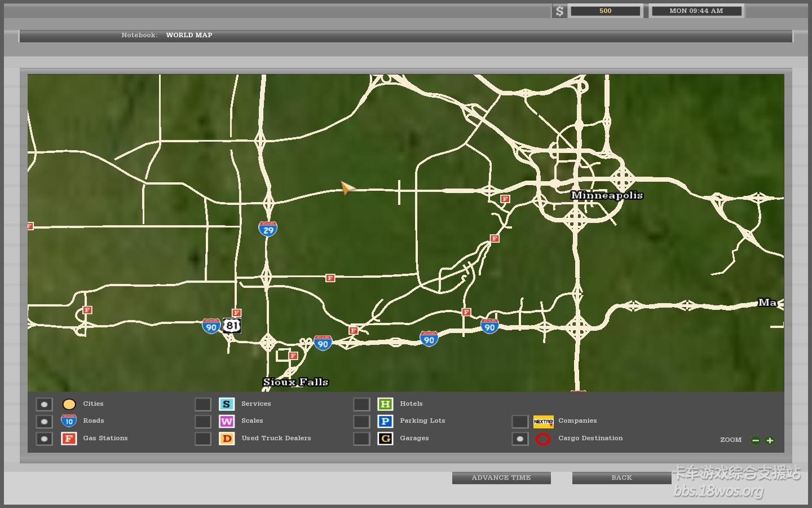Click the WORLD MAP notebook title
Image resolution: width=812 pixels, height=508 pixels.
[x=189, y=35]
